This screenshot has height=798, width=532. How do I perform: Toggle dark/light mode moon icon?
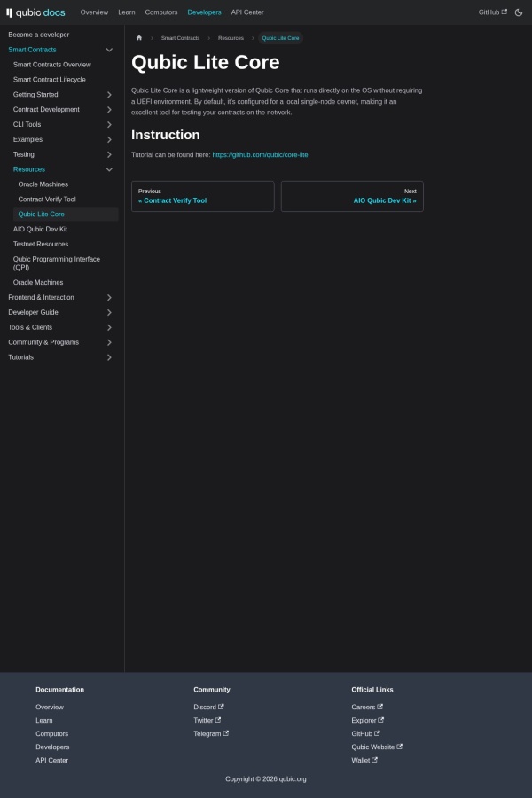[x=519, y=12]
